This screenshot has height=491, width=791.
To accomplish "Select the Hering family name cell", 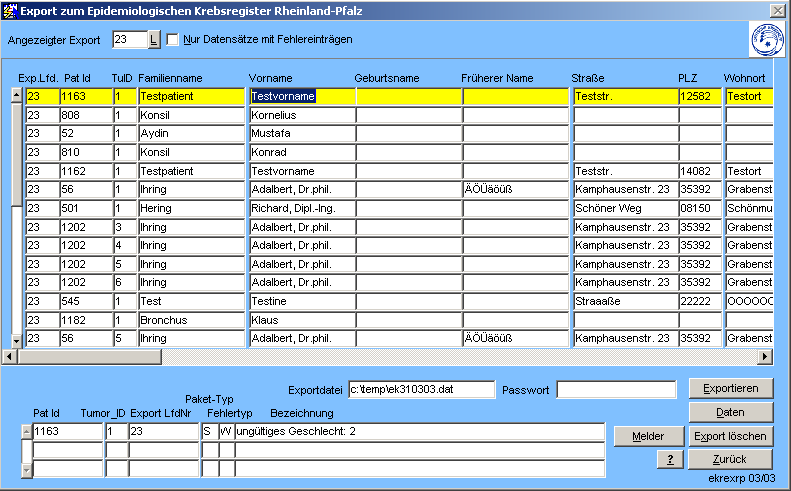I will coord(191,208).
